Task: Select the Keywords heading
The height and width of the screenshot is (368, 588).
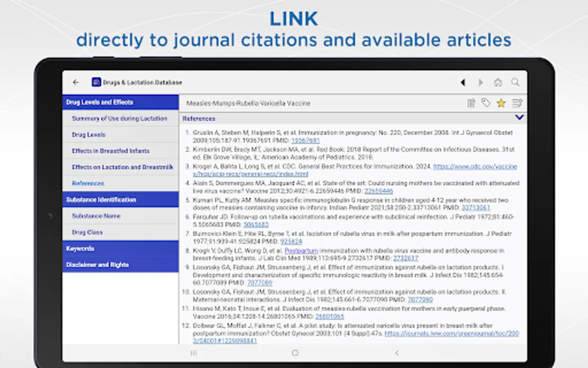Action: 120,249
